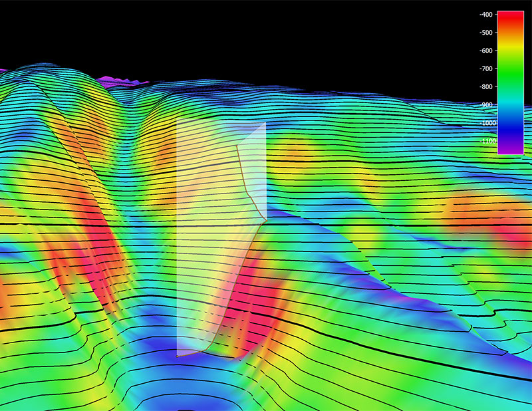Select the -700 depth value in legend
The image size is (532, 411).
point(486,68)
